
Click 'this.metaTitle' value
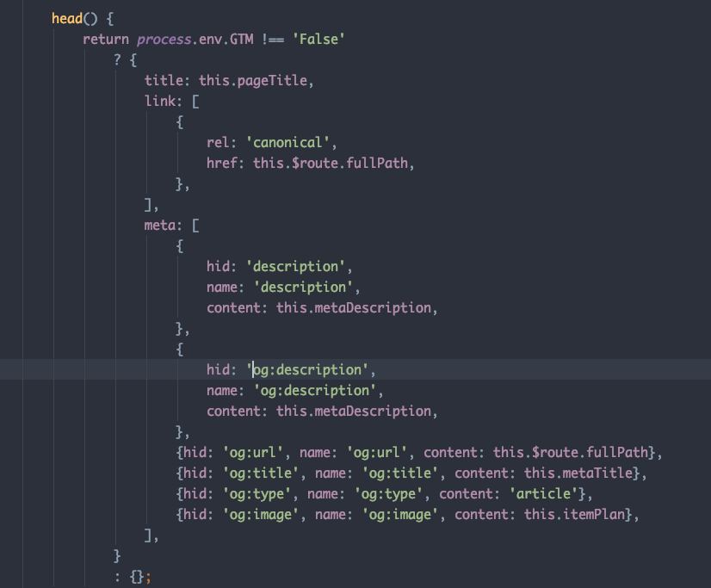point(578,473)
